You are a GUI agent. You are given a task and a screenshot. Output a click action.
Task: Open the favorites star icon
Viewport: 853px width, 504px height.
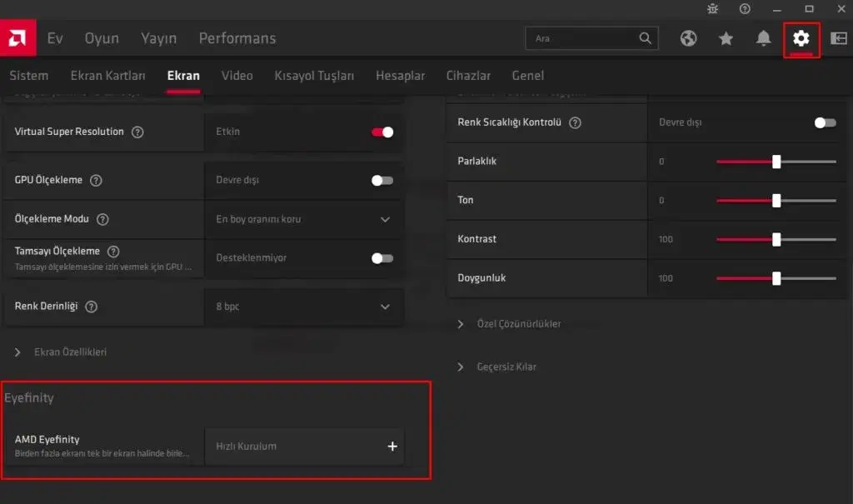coord(726,38)
